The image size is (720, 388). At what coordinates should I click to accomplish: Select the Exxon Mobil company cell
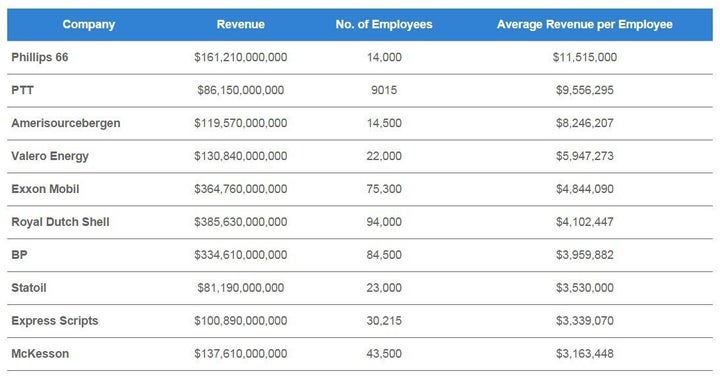coord(45,189)
